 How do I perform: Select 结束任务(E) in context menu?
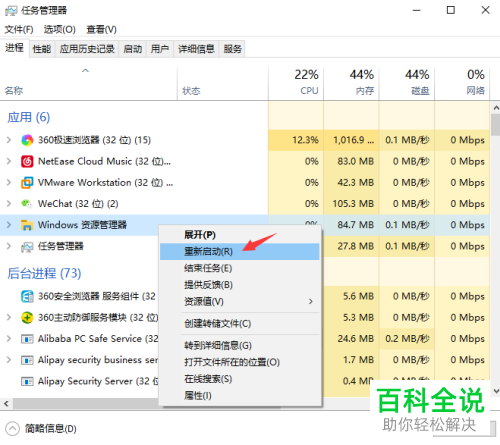240,268
